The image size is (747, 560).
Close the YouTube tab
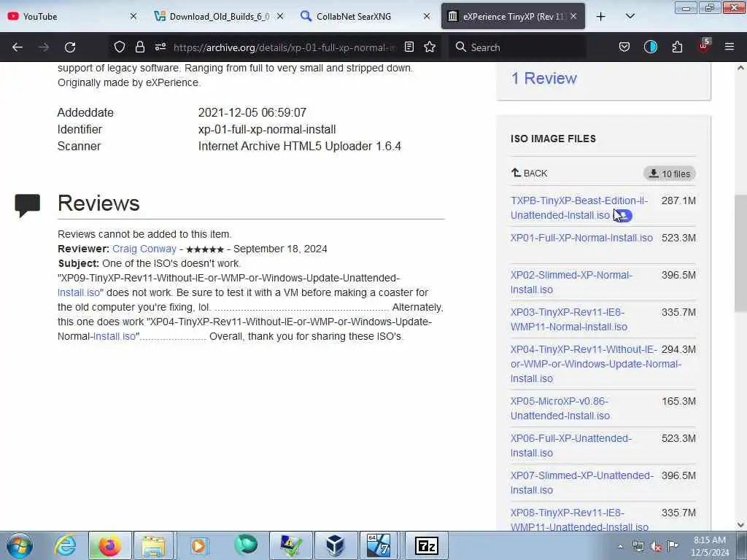(133, 16)
